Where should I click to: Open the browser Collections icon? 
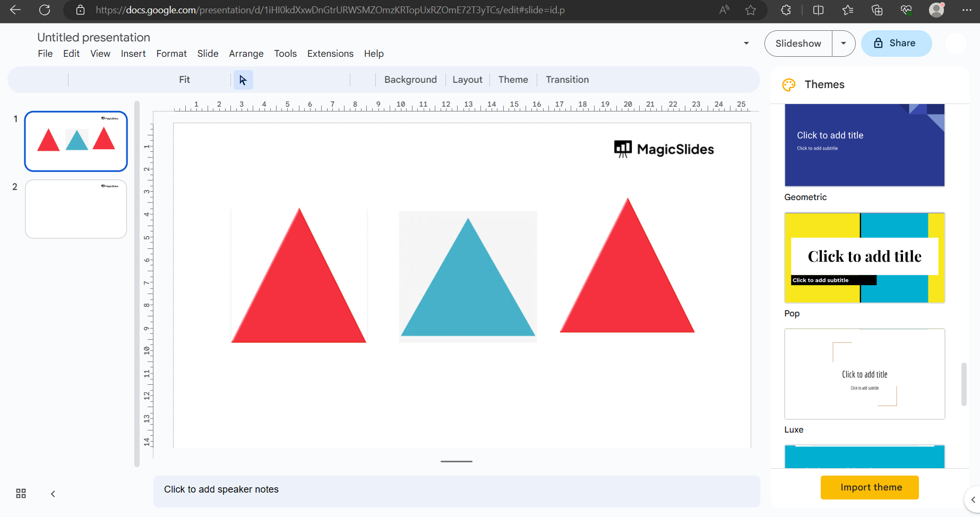click(877, 10)
